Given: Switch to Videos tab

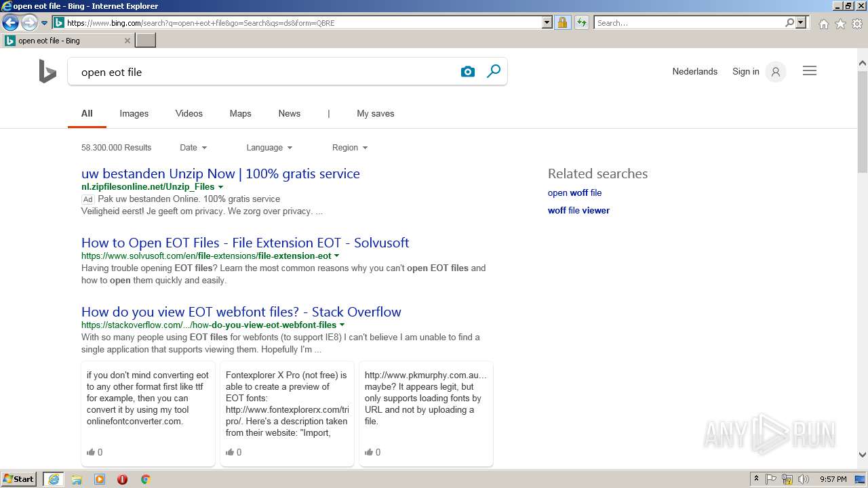Looking at the screenshot, I should pos(189,114).
